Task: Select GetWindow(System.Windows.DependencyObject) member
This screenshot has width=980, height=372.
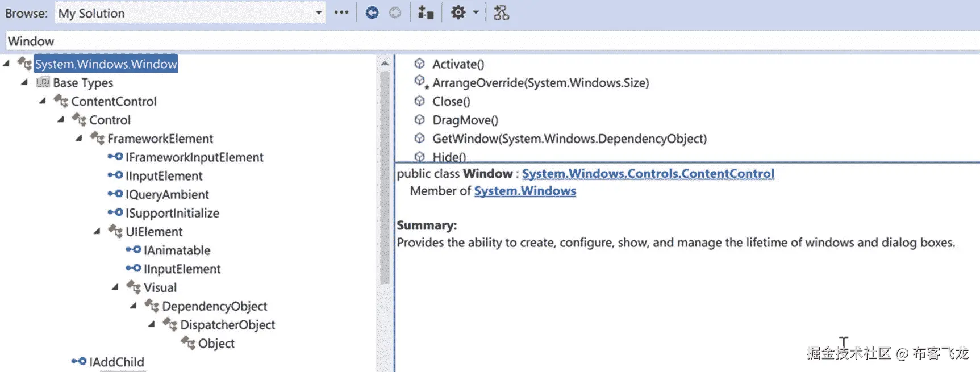Action: [569, 139]
